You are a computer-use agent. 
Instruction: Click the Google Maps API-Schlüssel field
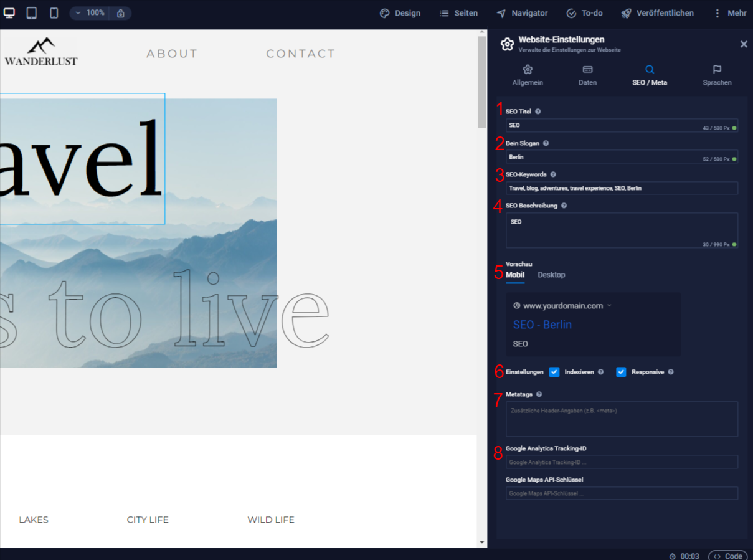pos(622,493)
